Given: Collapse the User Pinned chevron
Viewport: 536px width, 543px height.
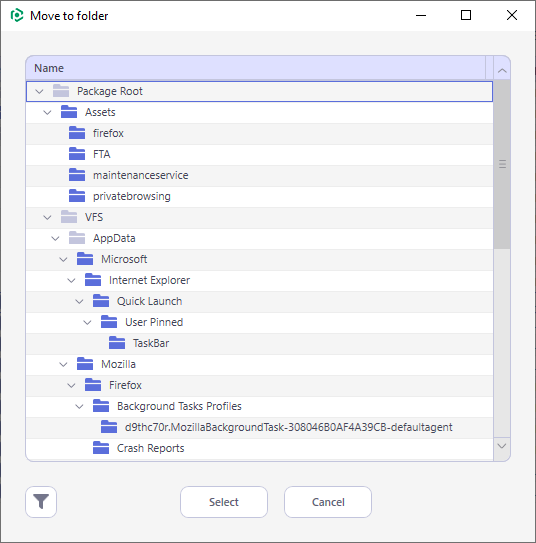Looking at the screenshot, I should coord(87,322).
